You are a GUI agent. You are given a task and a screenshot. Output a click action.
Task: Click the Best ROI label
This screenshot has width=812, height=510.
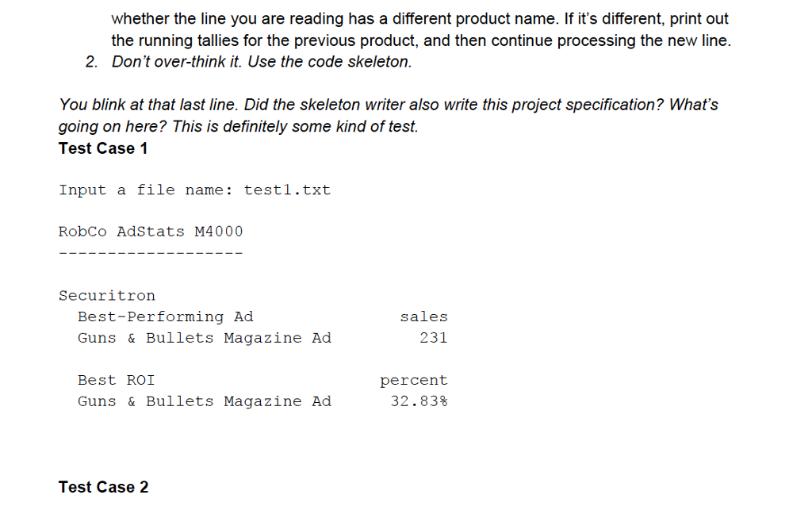[x=116, y=380]
